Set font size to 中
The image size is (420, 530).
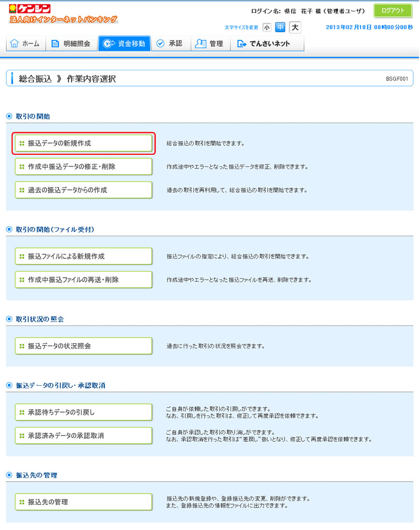pyautogui.click(x=280, y=27)
